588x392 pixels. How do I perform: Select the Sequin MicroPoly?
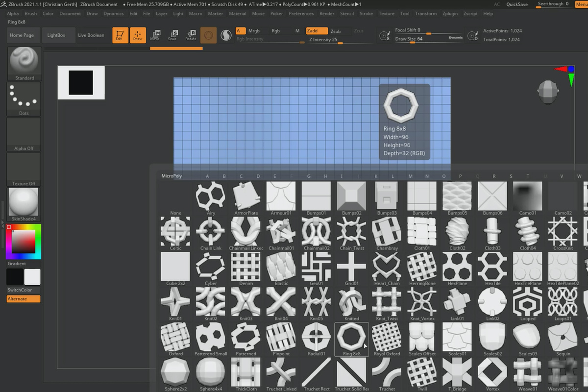pyautogui.click(x=563, y=340)
